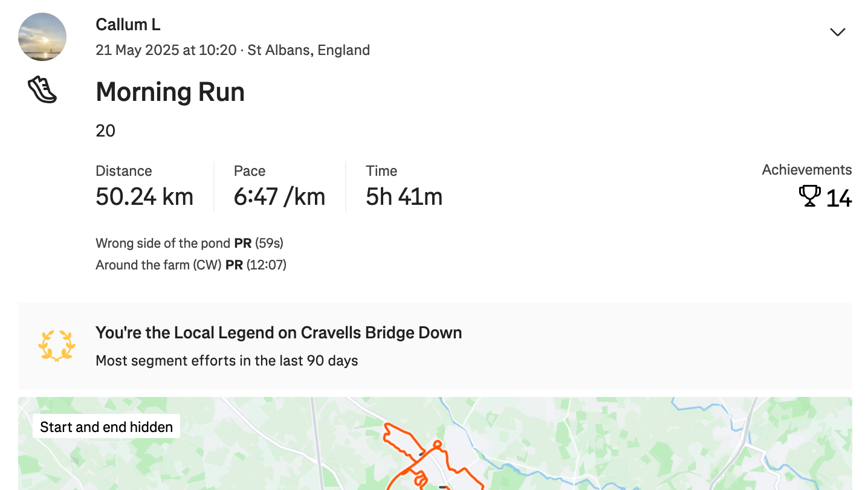
Task: Select the 50.24 km distance stat
Action: pyautogui.click(x=144, y=197)
